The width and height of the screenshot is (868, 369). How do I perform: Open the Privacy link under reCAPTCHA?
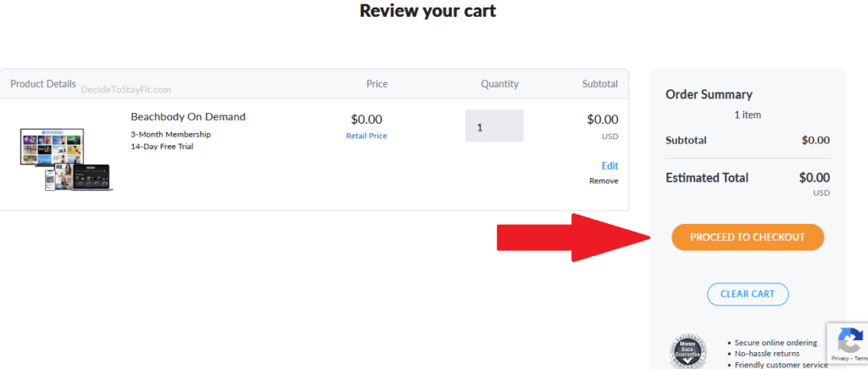tap(843, 361)
